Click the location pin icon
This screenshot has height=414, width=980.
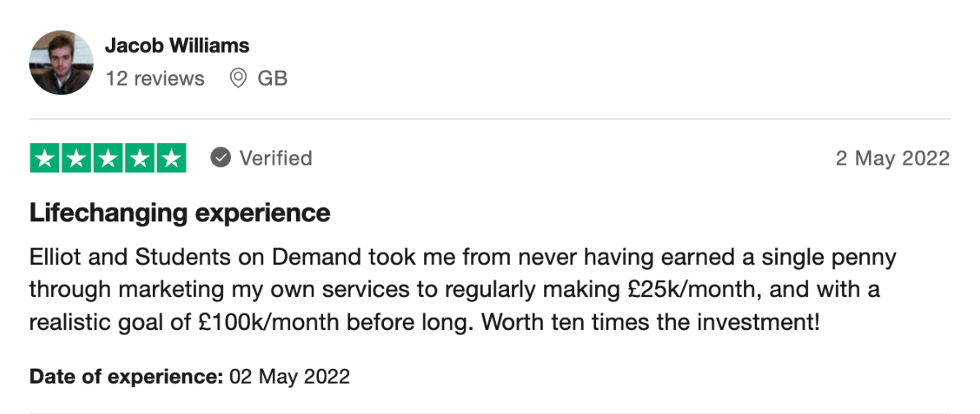click(x=238, y=79)
